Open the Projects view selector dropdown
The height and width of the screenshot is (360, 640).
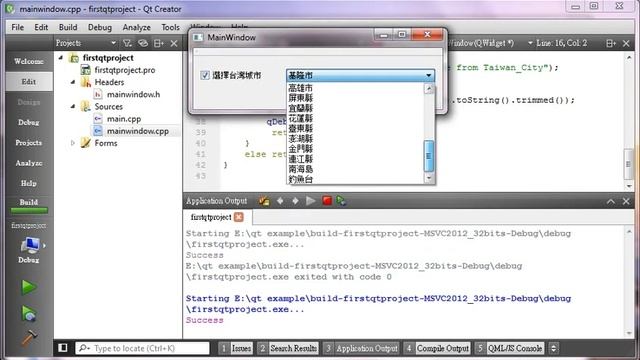tap(86, 43)
